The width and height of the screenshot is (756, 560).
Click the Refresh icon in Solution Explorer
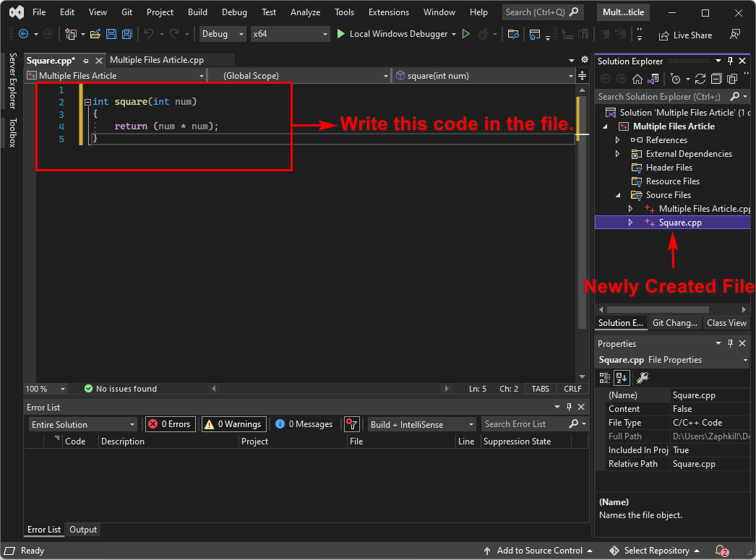pos(700,79)
